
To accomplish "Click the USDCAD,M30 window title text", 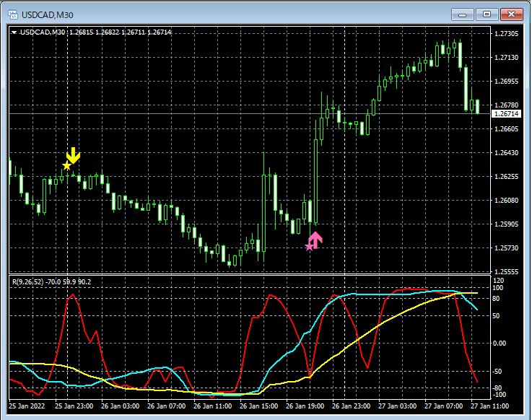I will pos(47,15).
